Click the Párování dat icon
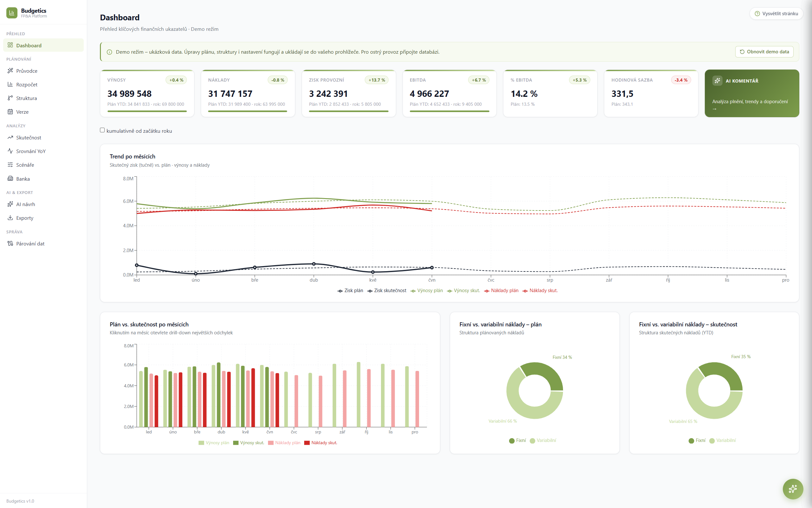 (10, 243)
